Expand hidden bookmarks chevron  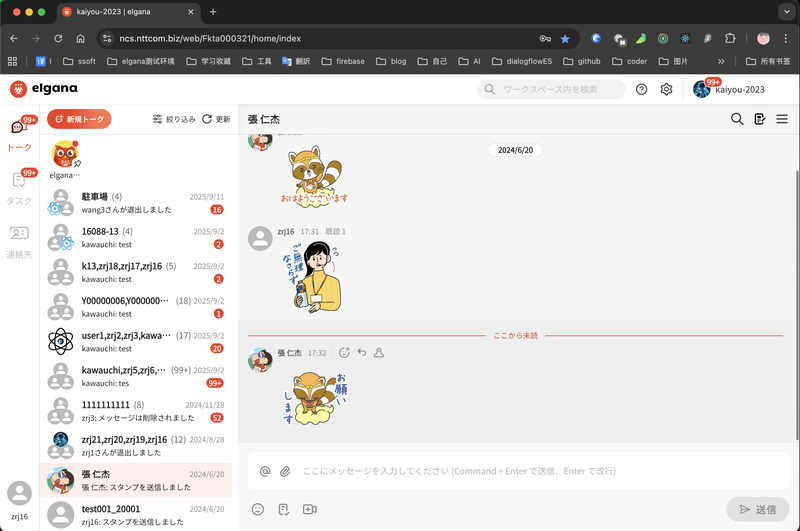click(x=721, y=61)
